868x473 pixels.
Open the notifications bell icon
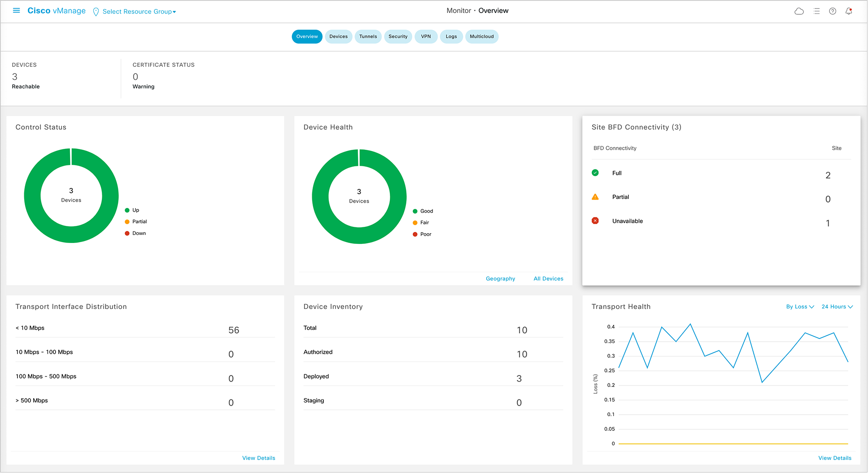tap(849, 11)
